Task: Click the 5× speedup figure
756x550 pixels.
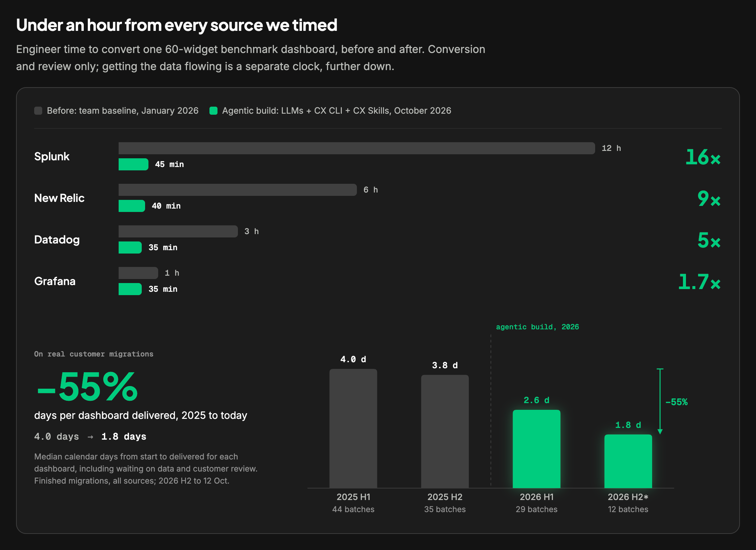Action: [709, 240]
